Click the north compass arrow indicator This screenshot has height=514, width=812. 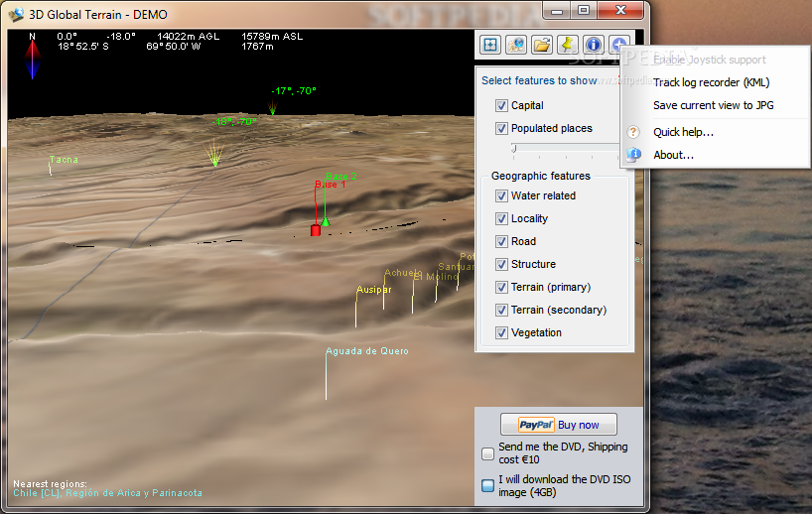(x=32, y=59)
